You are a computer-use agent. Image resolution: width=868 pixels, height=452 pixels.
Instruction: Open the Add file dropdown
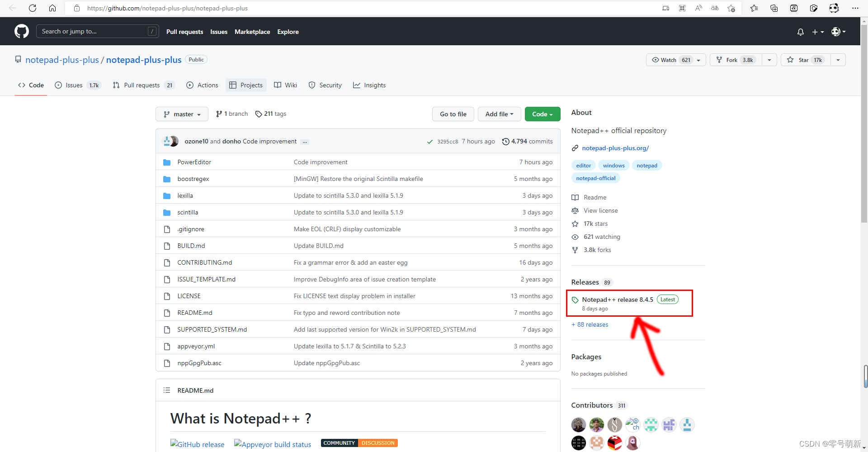[499, 114]
